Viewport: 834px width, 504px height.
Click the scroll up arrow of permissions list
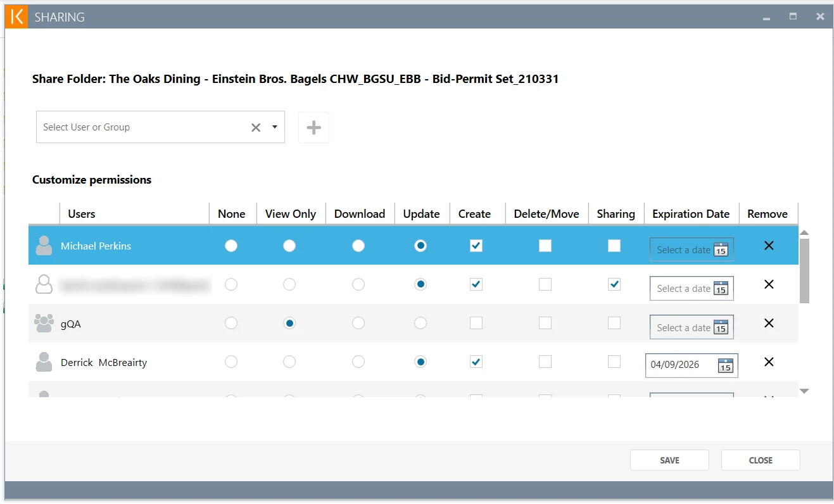(804, 233)
